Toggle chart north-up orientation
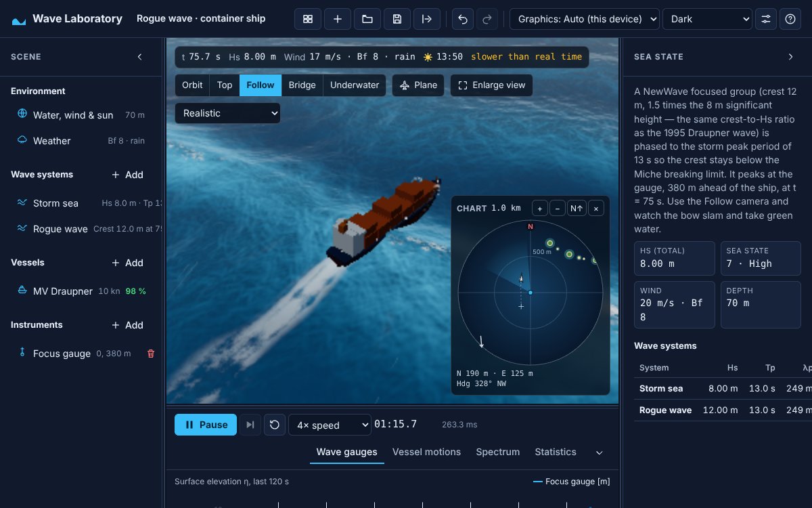The height and width of the screenshot is (508, 812). point(577,209)
